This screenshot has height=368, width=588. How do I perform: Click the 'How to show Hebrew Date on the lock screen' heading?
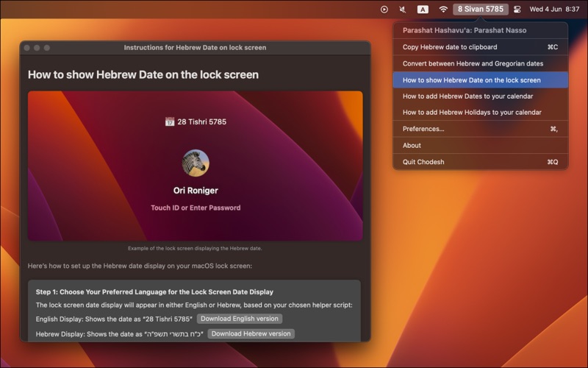tap(143, 75)
